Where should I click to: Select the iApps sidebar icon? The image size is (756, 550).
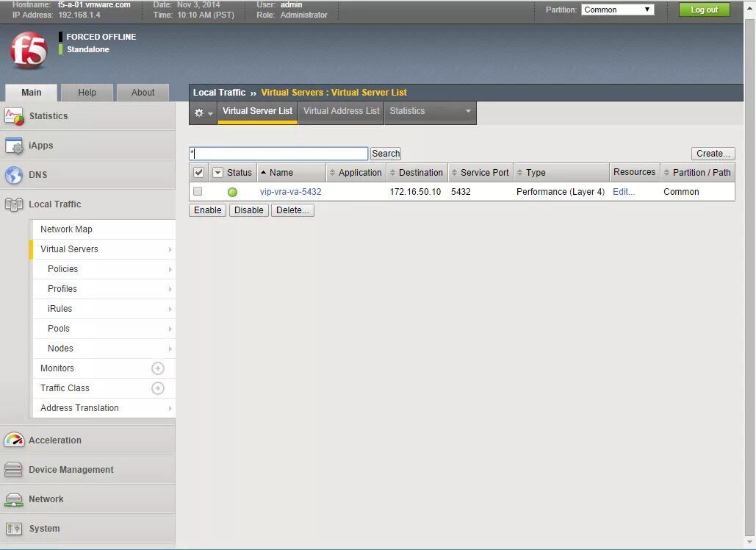[15, 146]
